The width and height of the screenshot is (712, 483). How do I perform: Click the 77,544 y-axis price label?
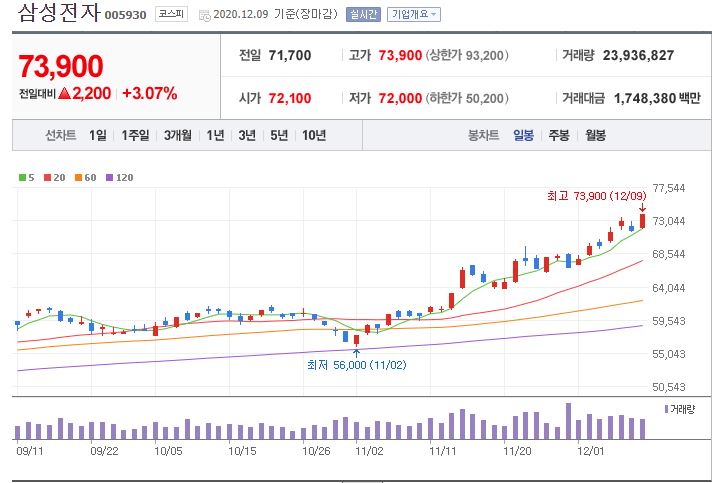tap(669, 188)
